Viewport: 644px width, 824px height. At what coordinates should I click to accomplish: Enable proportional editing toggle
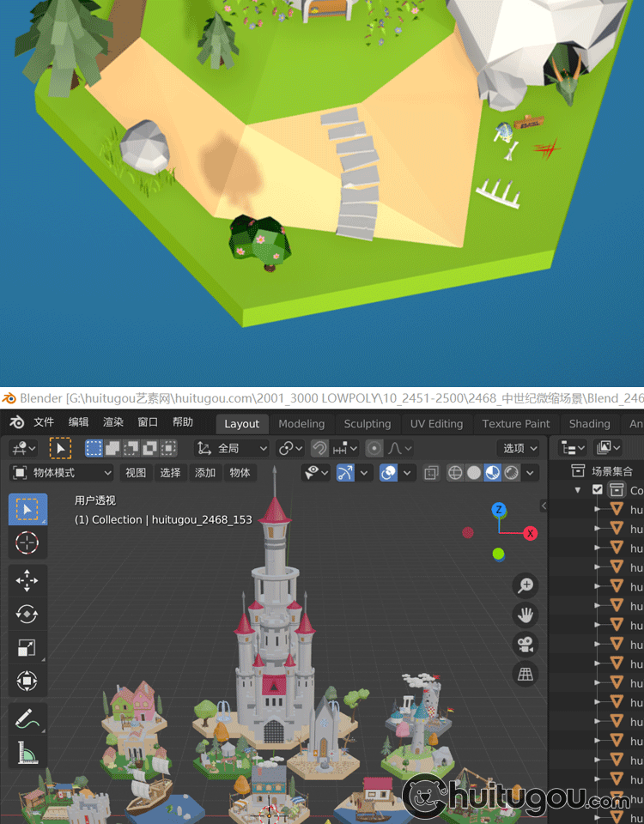pos(374,448)
